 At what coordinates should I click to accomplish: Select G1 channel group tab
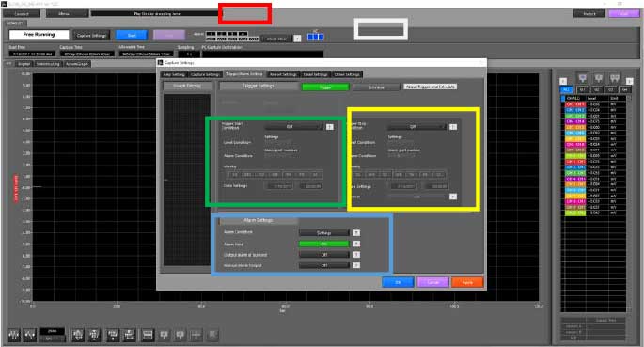point(582,89)
